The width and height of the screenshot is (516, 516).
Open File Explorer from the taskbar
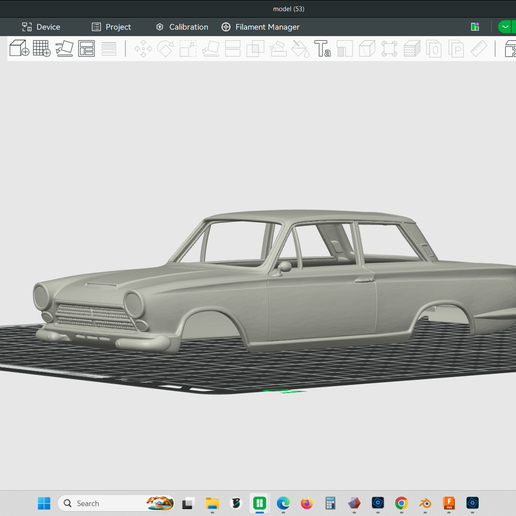pos(212,503)
